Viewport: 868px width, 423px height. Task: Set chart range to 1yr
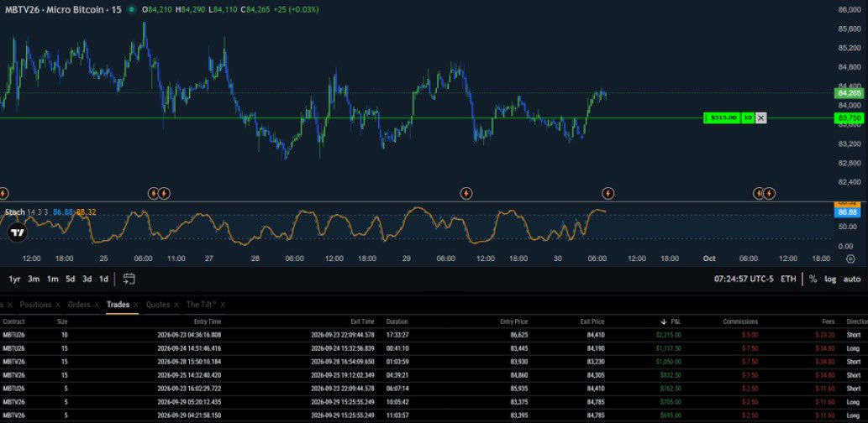[14, 279]
